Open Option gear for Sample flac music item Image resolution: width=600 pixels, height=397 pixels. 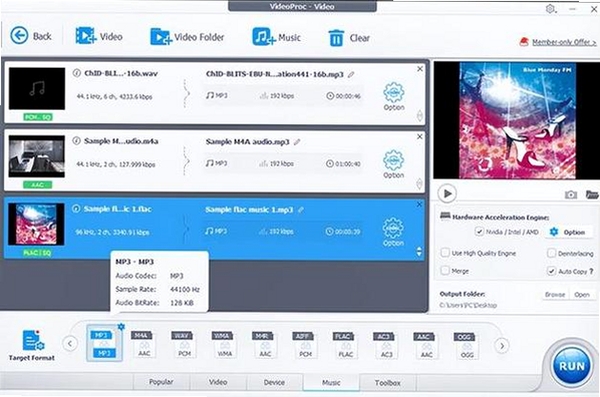393,232
